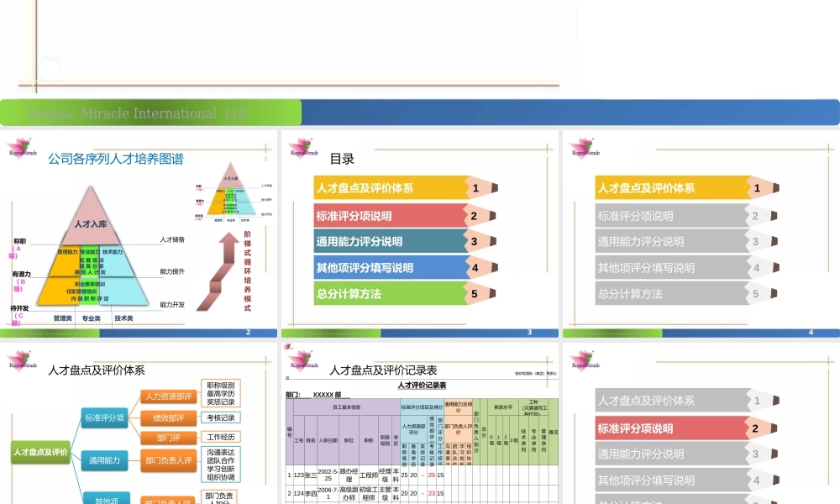
Task: Click page number 3 on the 目录 slide
Action: [x=529, y=331]
